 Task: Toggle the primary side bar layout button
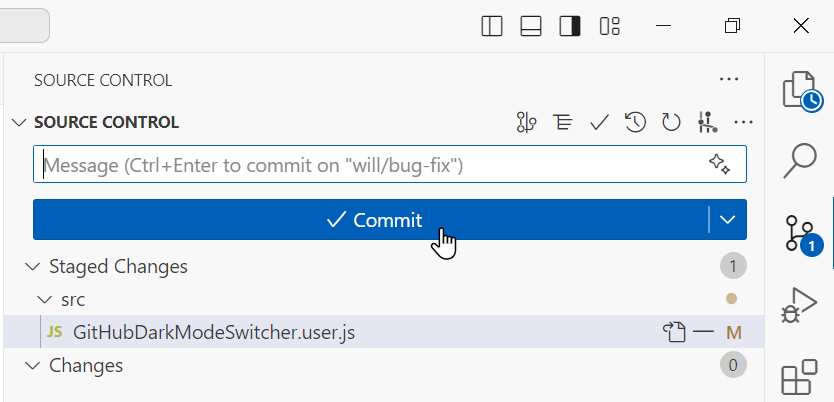(492, 26)
